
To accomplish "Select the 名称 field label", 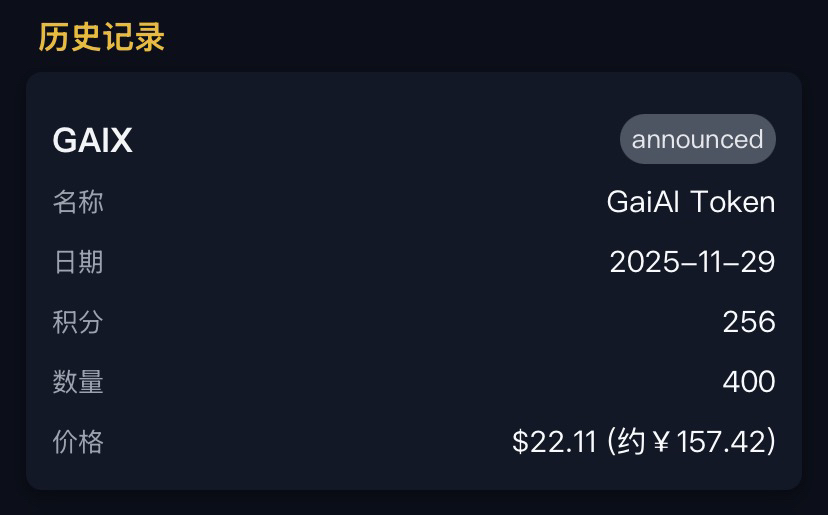I will click(78, 202).
